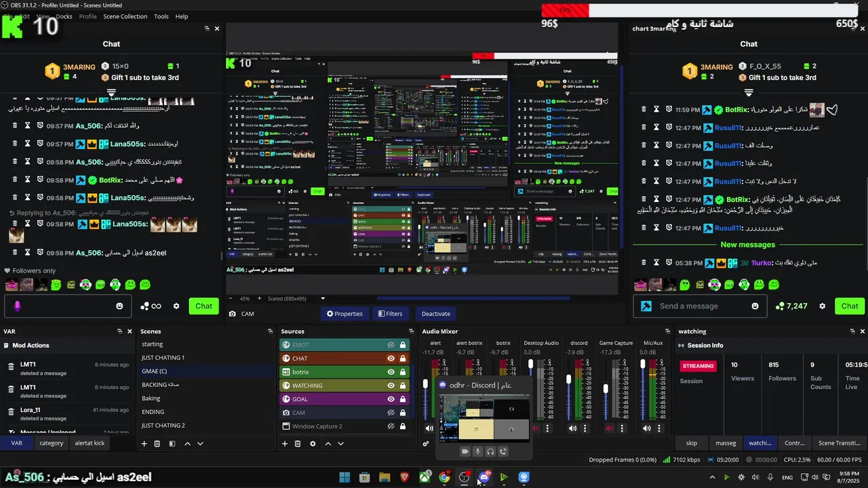Show the Window Capture 2 source
868x488 pixels.
[391, 426]
